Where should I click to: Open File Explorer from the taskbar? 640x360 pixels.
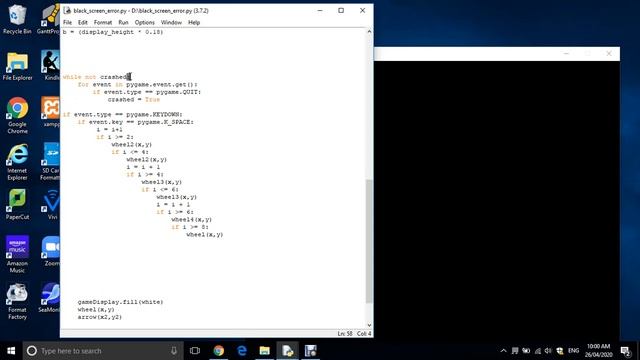coord(264,351)
